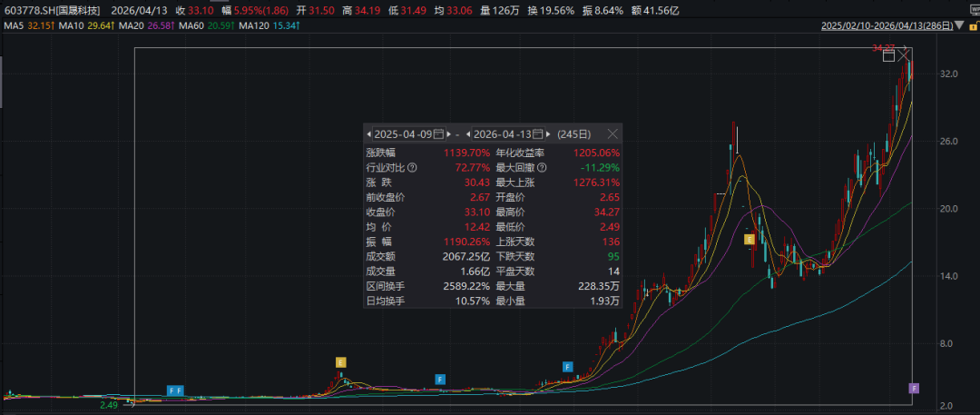Click the window icon on selection box corner
Viewport: 980px width, 415px height.
[x=888, y=55]
